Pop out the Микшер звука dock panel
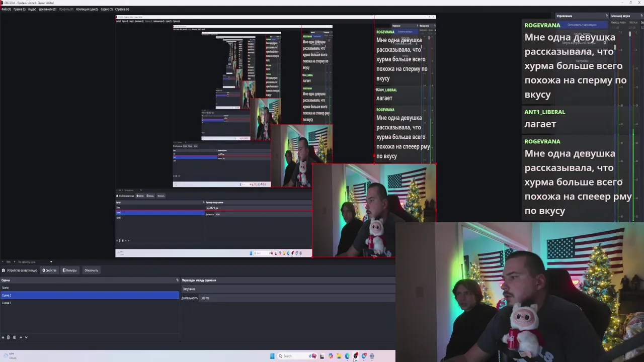Image resolution: width=644 pixels, height=362 pixels. pyautogui.click(x=642, y=16)
